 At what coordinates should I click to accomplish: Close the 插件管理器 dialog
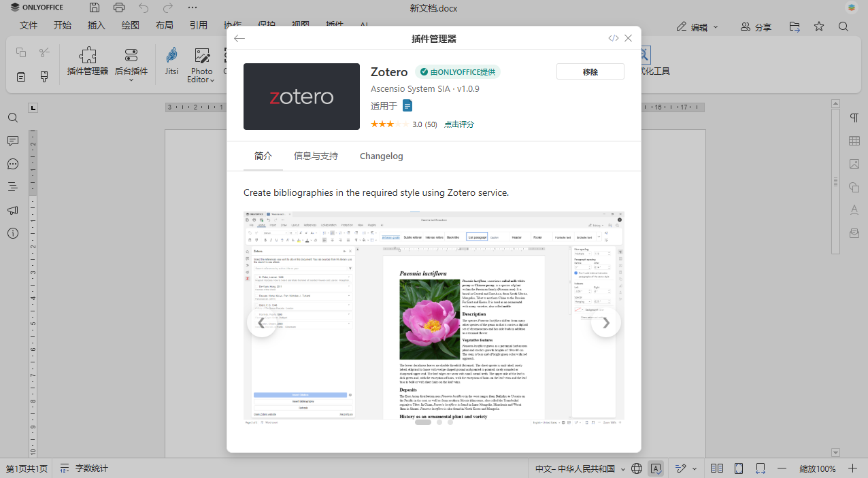629,38
